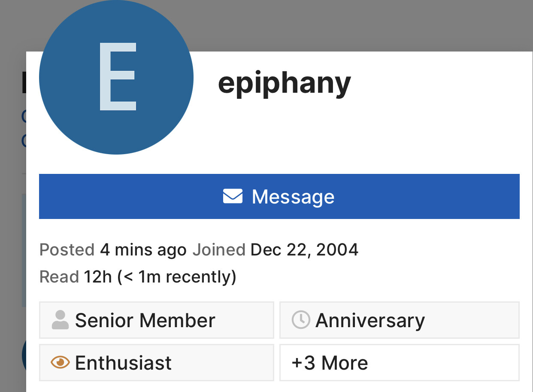This screenshot has height=392, width=533.
Task: Open epiphany's large E avatar
Action: coord(116,77)
